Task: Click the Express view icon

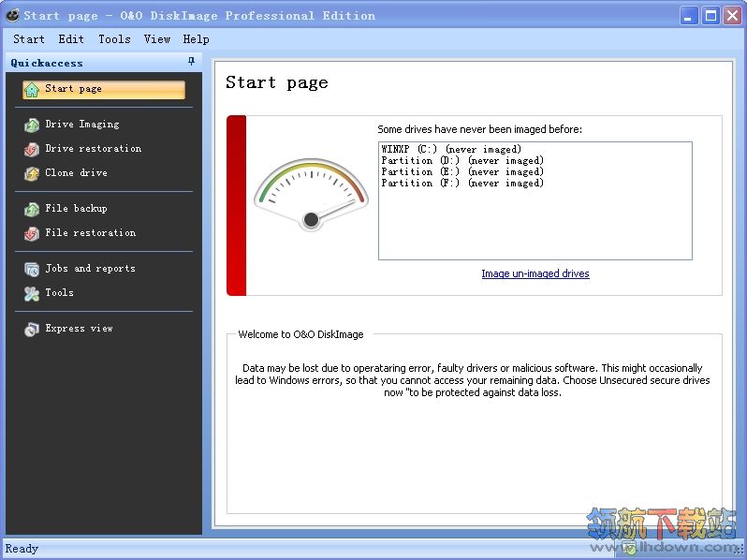Action: pyautogui.click(x=32, y=329)
